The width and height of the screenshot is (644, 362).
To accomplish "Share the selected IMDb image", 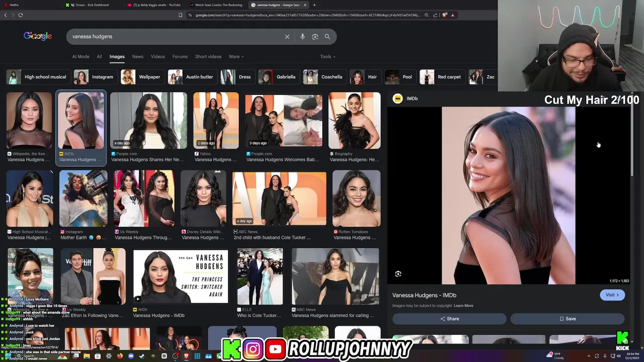I will point(449,319).
